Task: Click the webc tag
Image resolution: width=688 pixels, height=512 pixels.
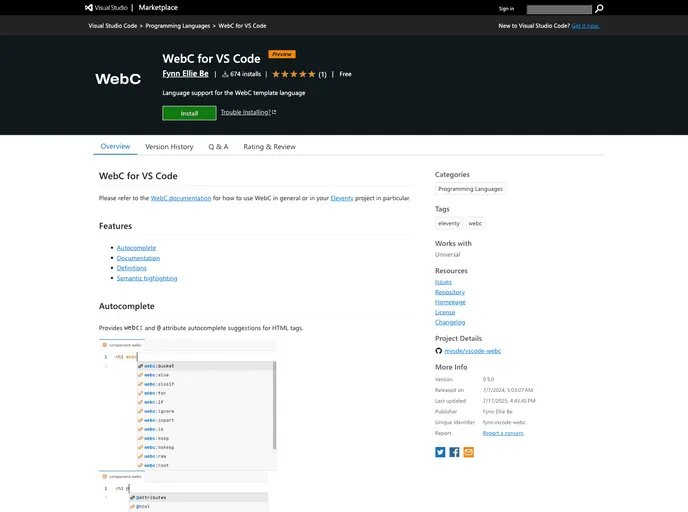Action: (475, 223)
